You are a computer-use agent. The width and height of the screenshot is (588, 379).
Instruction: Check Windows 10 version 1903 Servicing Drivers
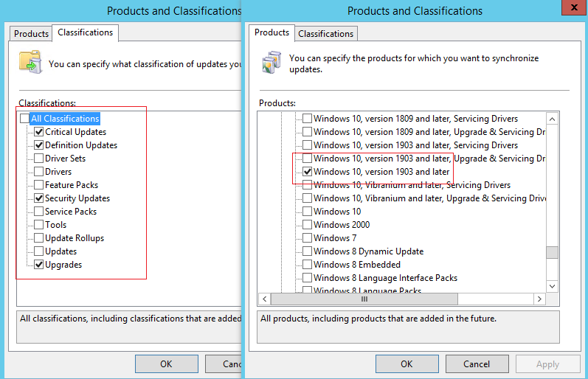coord(307,145)
